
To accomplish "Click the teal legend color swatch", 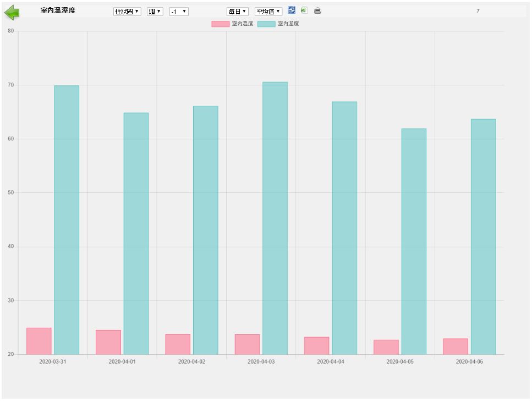I will coord(266,24).
